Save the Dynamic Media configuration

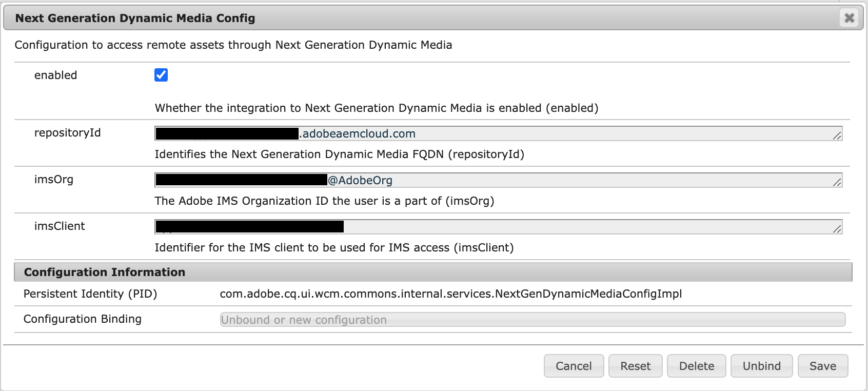(822, 366)
